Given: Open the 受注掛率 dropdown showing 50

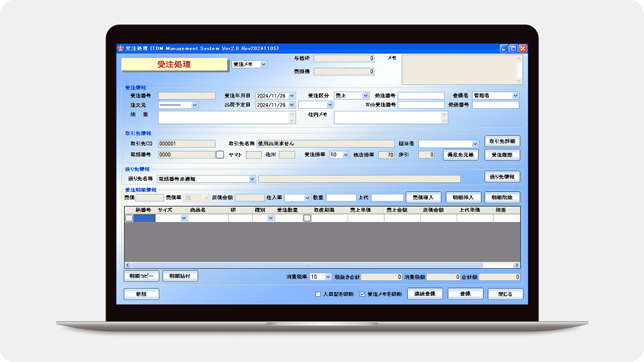Looking at the screenshot, I should click(x=346, y=155).
